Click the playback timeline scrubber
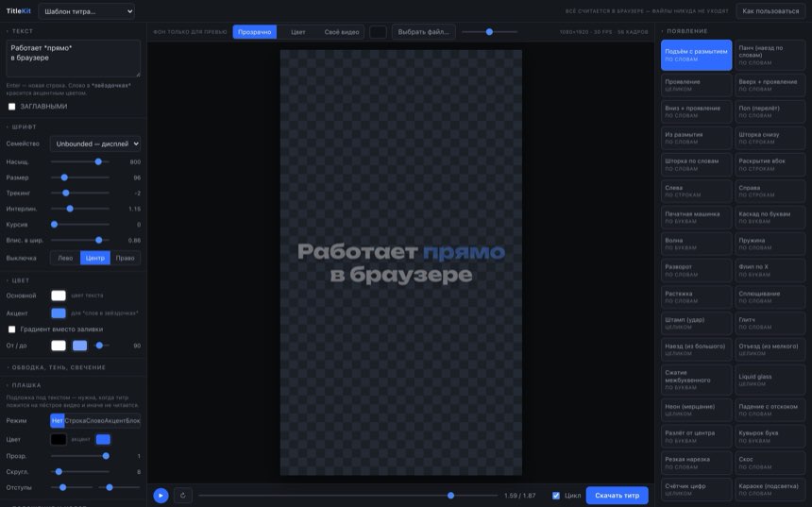This screenshot has height=507, width=812. pyautogui.click(x=348, y=496)
